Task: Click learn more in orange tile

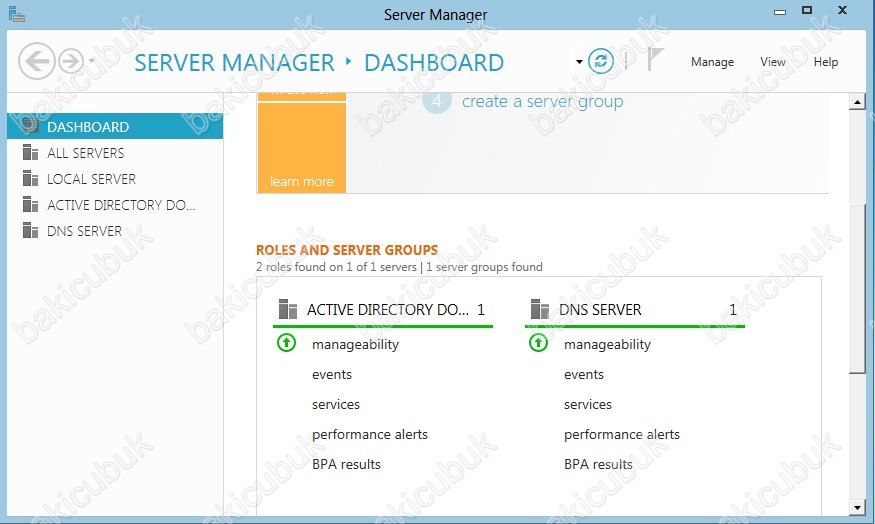Action: coord(301,182)
